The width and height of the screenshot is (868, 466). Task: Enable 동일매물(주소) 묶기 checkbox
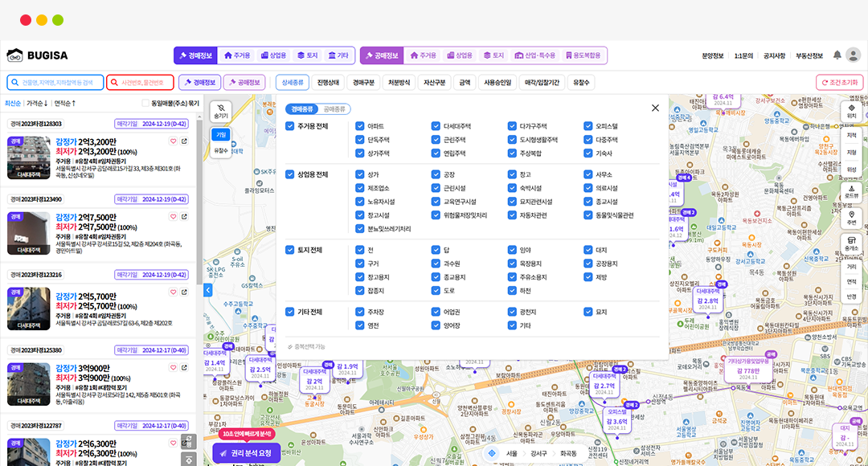[145, 103]
